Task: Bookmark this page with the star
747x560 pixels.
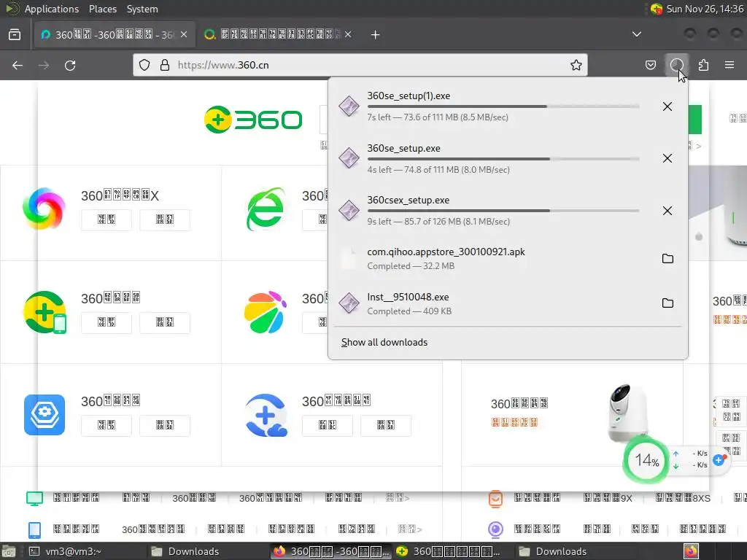Action: click(576, 65)
